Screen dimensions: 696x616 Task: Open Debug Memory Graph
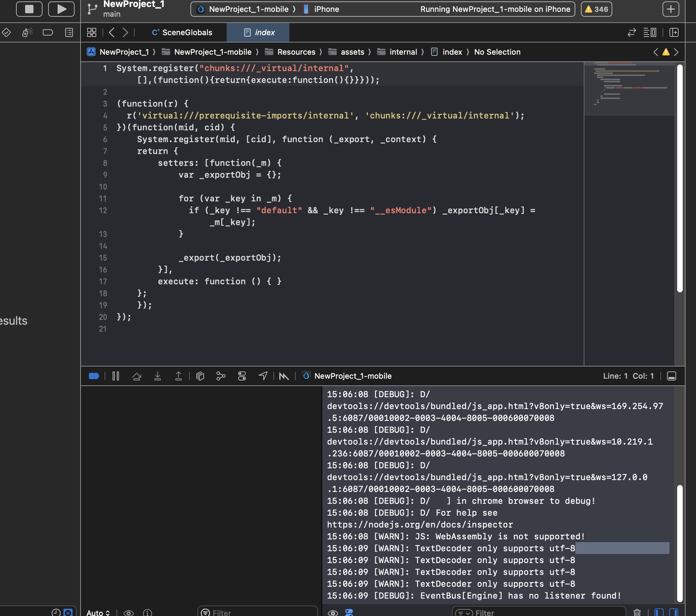click(x=221, y=376)
